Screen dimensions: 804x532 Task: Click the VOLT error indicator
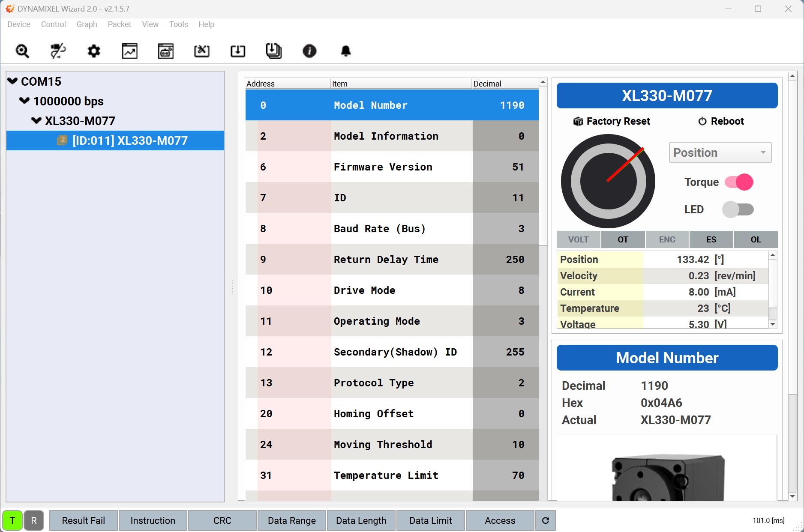[579, 239]
